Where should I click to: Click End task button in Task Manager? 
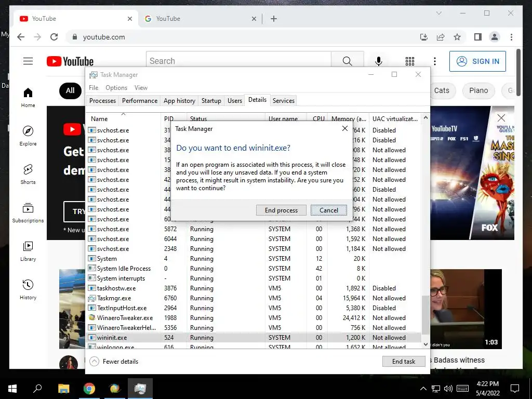tap(403, 362)
